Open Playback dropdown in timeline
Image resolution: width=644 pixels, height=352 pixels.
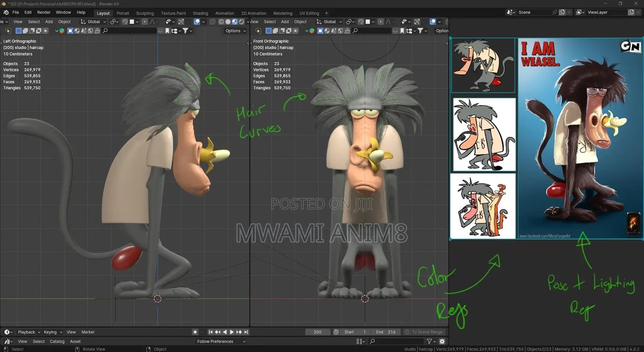[29, 332]
